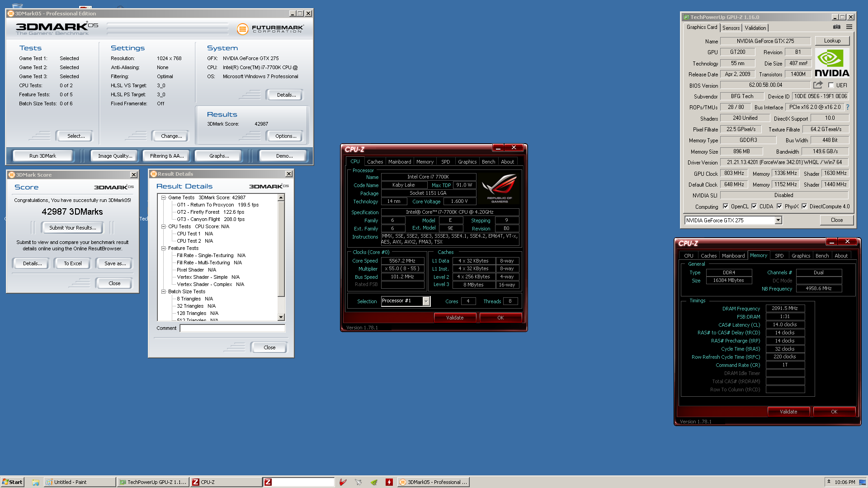Click the Result Details scroll-up arrow
868x488 pixels.
pos(281,197)
